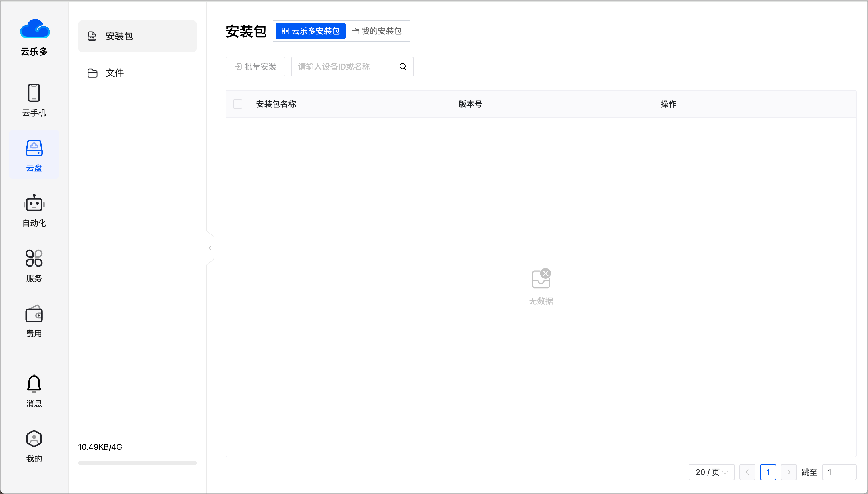The height and width of the screenshot is (494, 868).
Task: Go to the next page arrow
Action: [x=789, y=472]
